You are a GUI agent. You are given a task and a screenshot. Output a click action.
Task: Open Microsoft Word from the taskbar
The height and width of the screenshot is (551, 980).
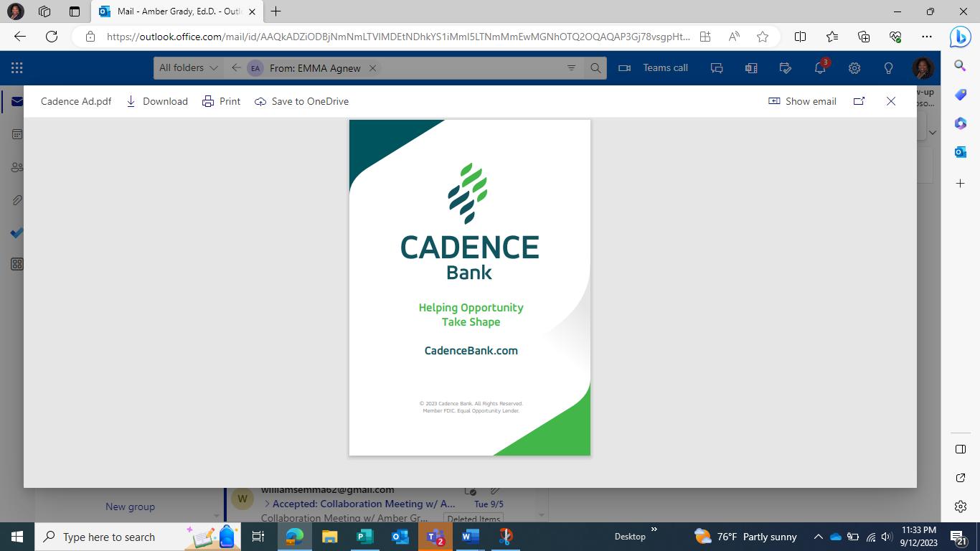470,537
